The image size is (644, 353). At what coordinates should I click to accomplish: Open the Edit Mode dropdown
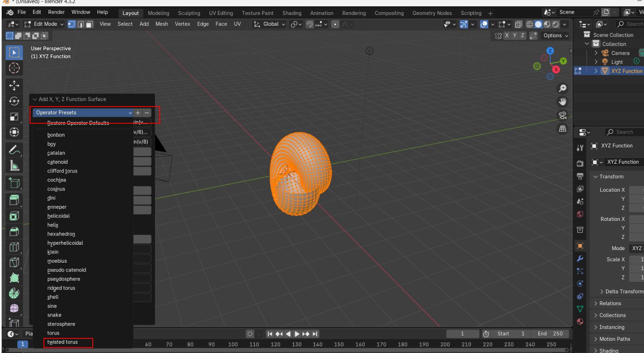(x=44, y=24)
